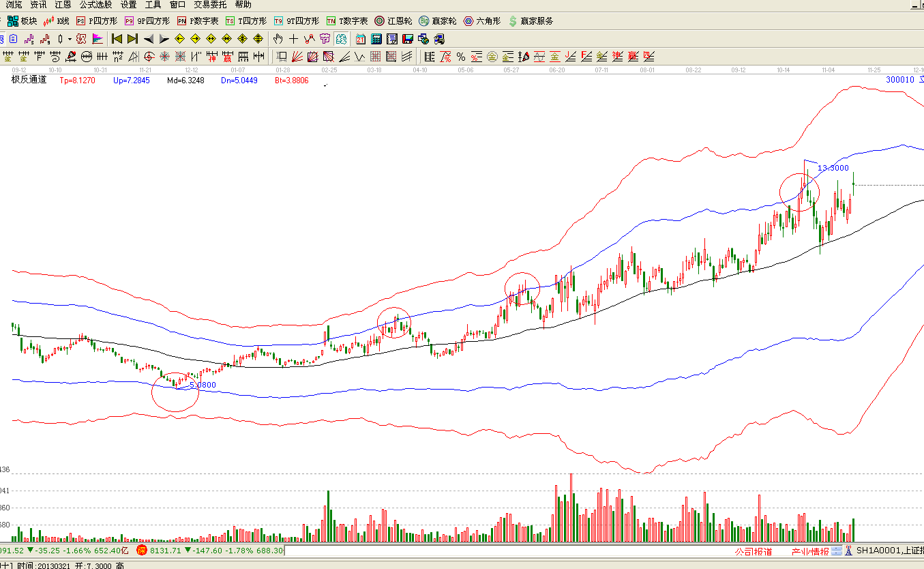Click the save floppy disk icon

[x=408, y=39]
